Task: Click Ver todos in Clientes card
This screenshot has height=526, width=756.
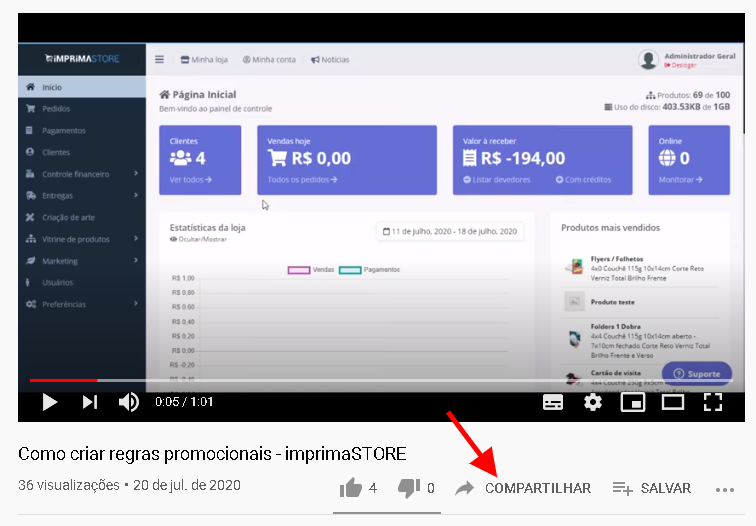Action: 190,179
